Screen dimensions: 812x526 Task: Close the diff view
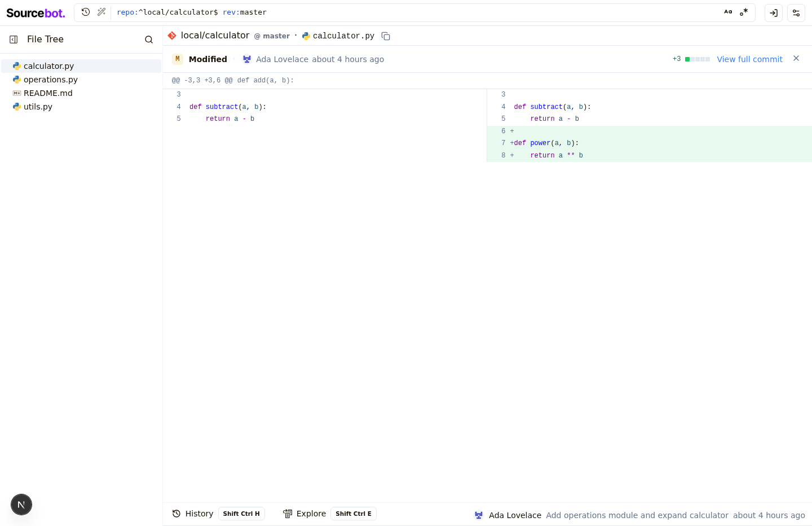(x=796, y=59)
